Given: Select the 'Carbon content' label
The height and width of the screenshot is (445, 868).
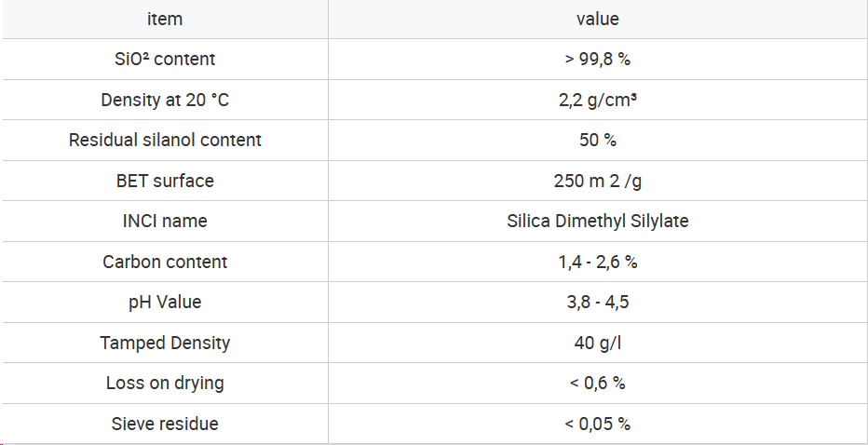Looking at the screenshot, I should (x=165, y=262).
